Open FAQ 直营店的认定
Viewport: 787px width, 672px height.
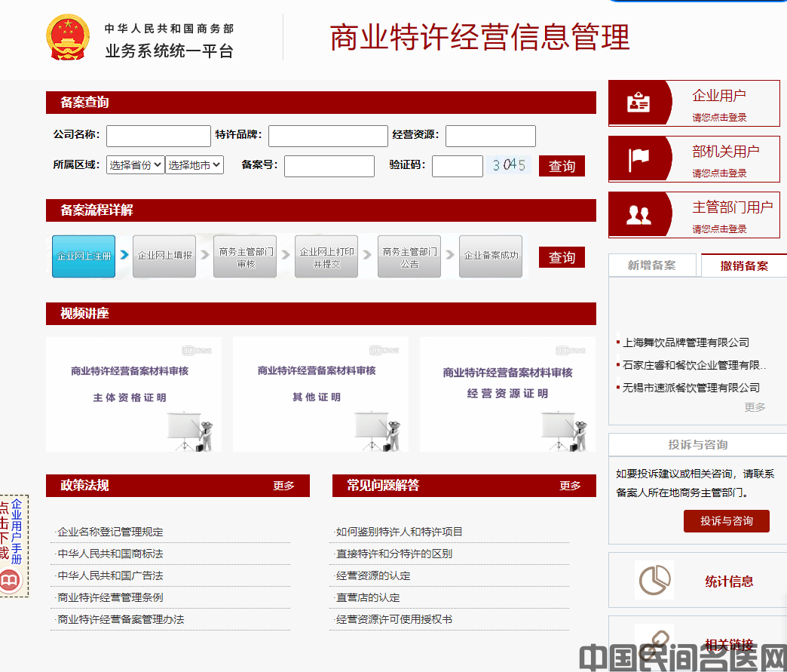tap(368, 597)
